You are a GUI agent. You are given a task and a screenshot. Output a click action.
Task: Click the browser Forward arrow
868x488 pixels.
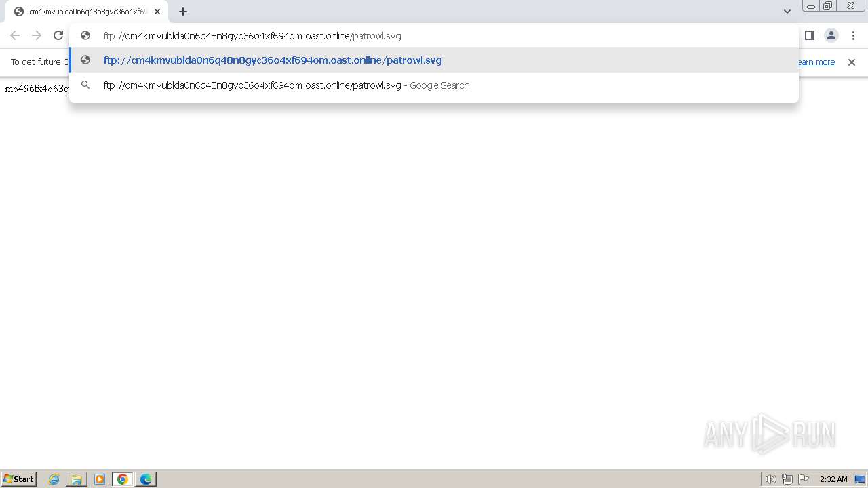coord(37,35)
